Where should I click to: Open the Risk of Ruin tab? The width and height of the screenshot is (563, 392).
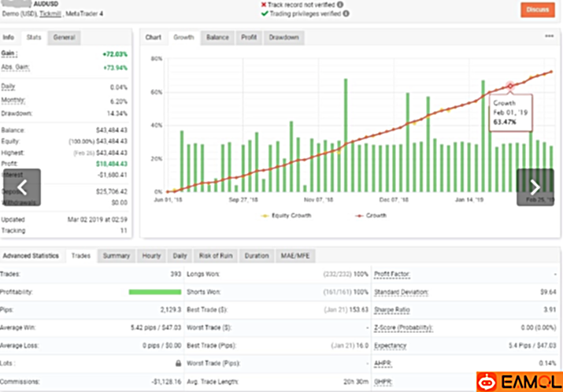pos(216,256)
